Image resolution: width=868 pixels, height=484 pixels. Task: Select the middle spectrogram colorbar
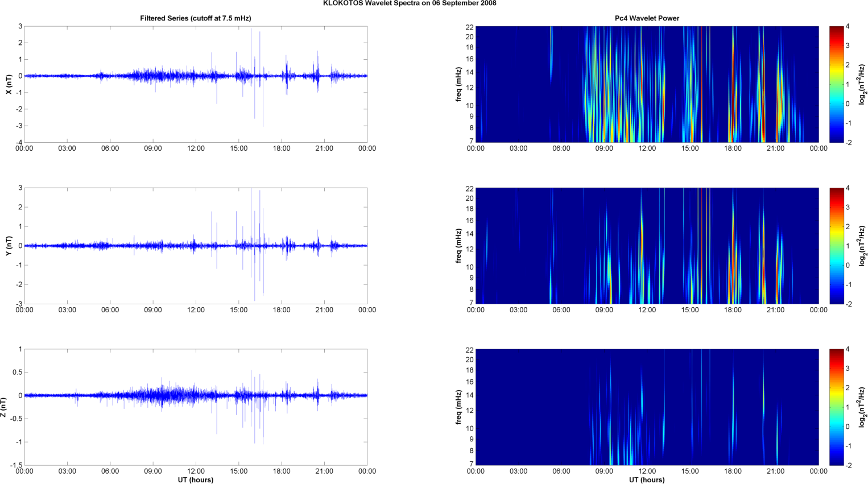pos(836,246)
